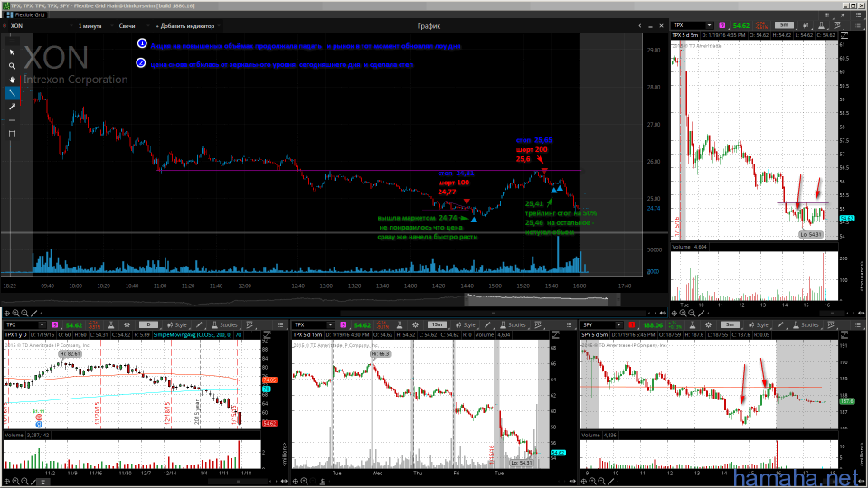Click zoom-in magnifier below SPY chart

coord(593,482)
